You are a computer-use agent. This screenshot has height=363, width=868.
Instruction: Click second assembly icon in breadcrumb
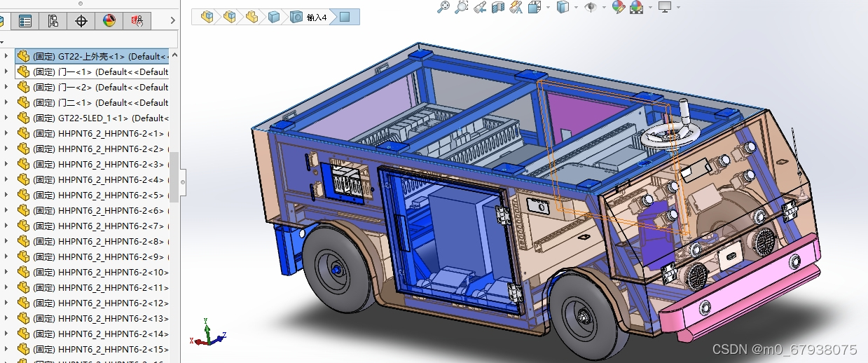click(x=230, y=16)
